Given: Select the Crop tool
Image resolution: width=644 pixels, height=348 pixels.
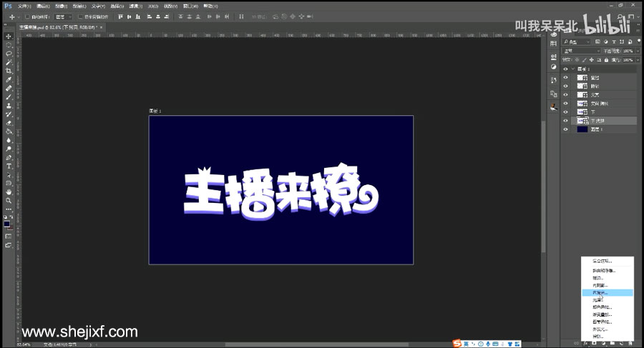Looking at the screenshot, I should 9,71.
